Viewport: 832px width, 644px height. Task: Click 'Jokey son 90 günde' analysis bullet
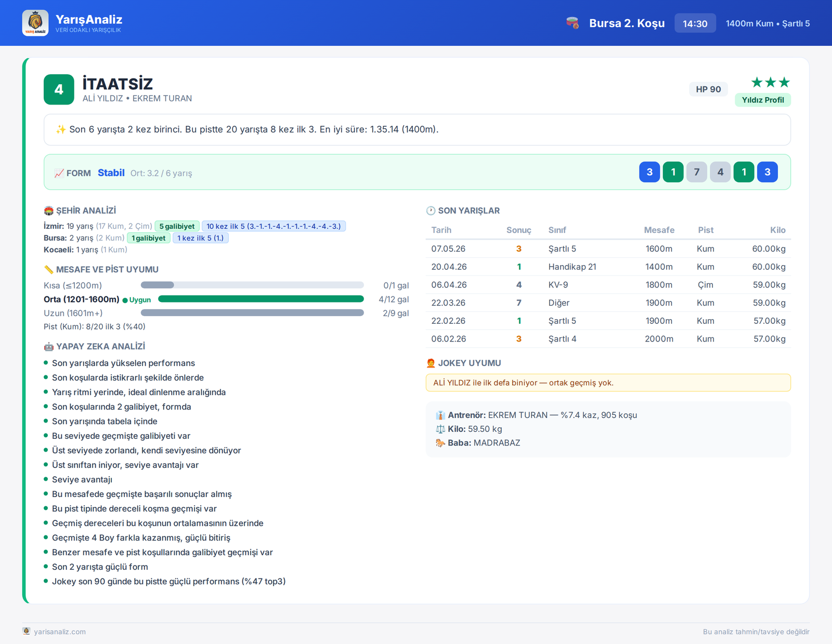(168, 581)
